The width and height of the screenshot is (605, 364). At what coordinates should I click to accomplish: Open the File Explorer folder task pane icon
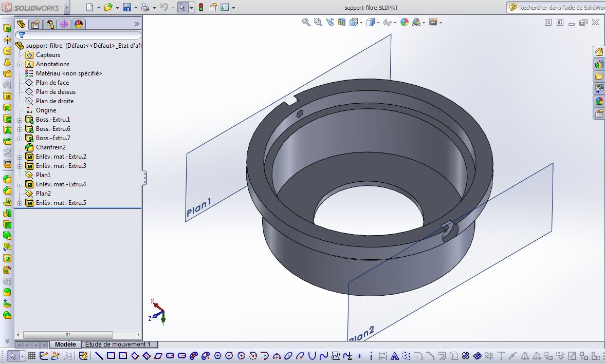(599, 76)
